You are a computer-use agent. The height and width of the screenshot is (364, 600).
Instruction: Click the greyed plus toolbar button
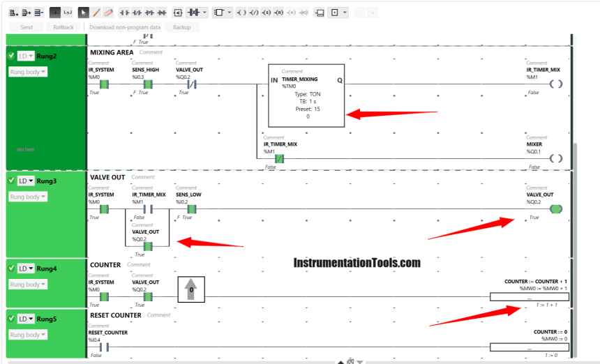pos(373,13)
